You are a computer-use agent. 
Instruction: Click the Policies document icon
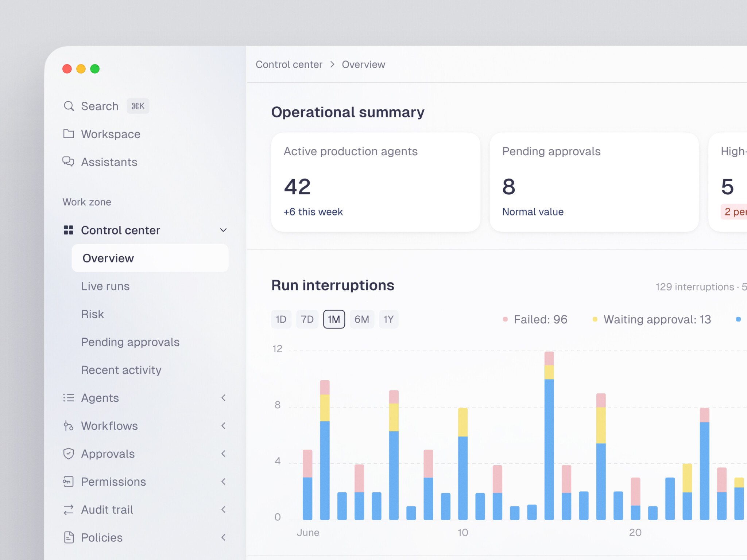(x=69, y=537)
